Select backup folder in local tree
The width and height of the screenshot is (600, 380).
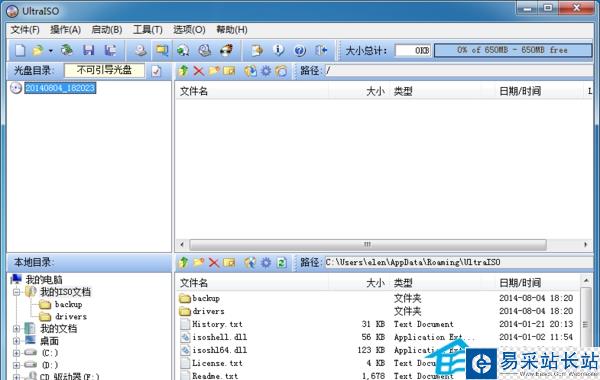pos(68,304)
